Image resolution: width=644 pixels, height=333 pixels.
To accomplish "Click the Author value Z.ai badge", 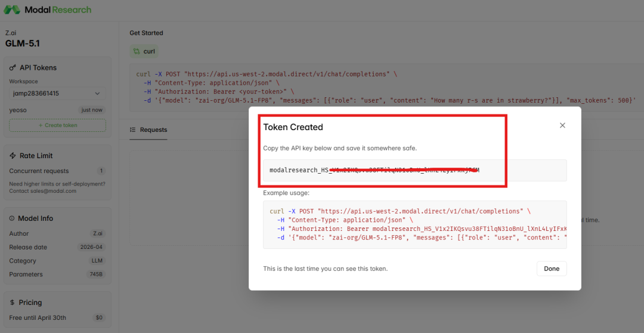I will point(98,233).
